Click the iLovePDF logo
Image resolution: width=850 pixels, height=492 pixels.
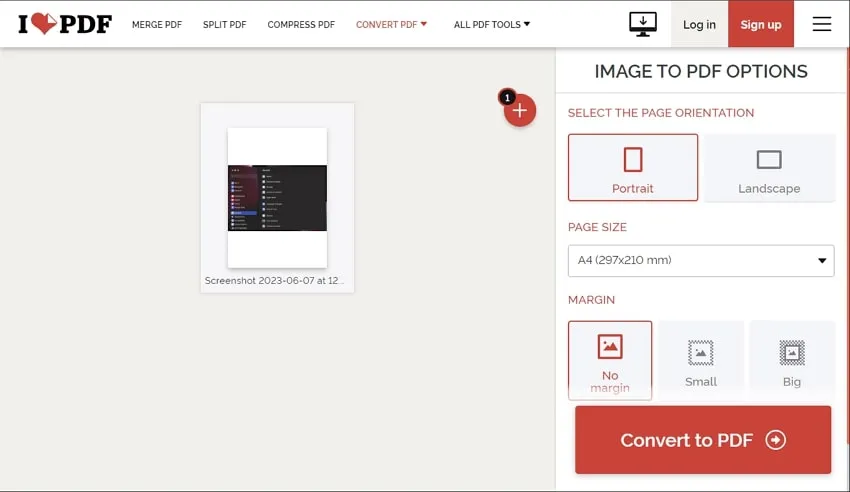(x=65, y=24)
